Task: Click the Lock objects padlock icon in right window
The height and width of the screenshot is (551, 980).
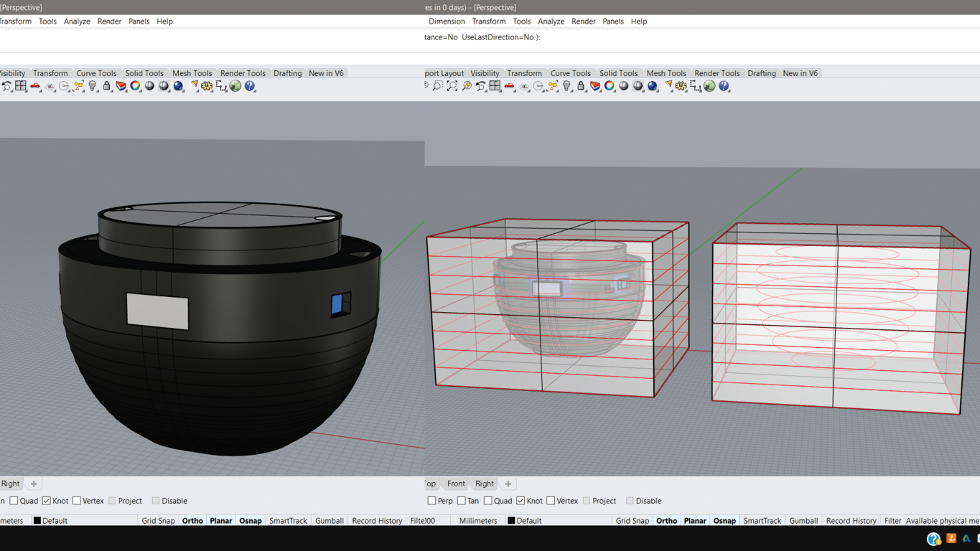Action: (x=581, y=86)
